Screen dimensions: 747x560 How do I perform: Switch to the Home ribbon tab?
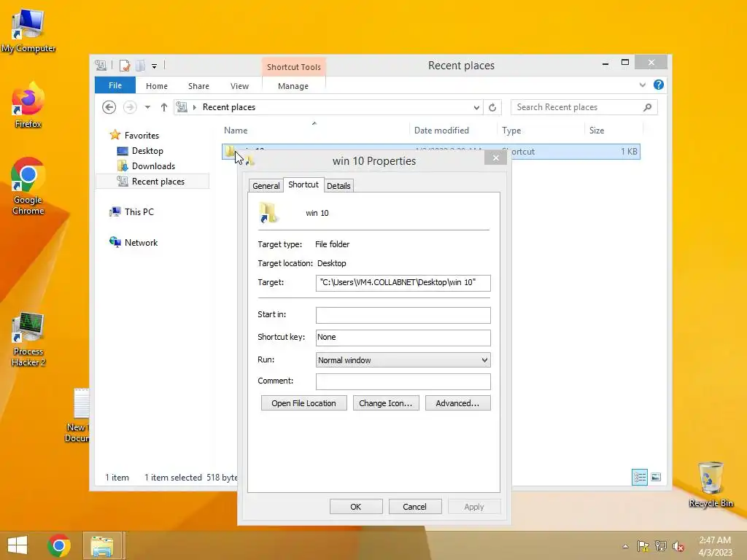(x=157, y=86)
